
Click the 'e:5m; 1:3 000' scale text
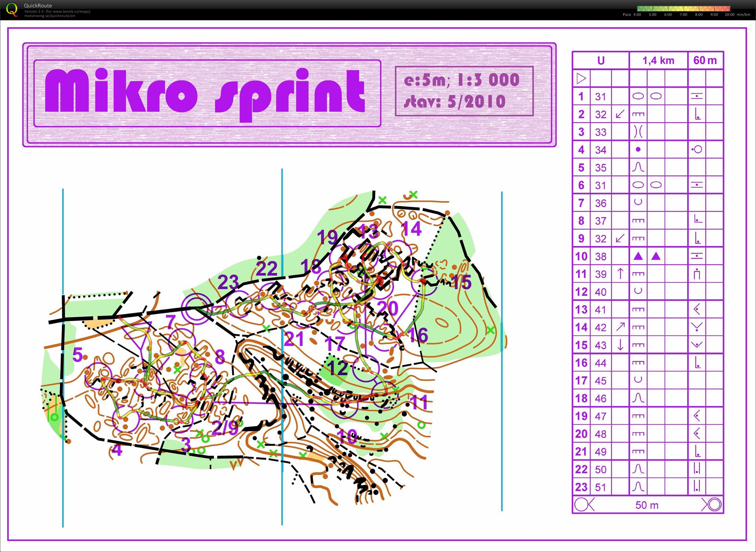[x=462, y=80]
